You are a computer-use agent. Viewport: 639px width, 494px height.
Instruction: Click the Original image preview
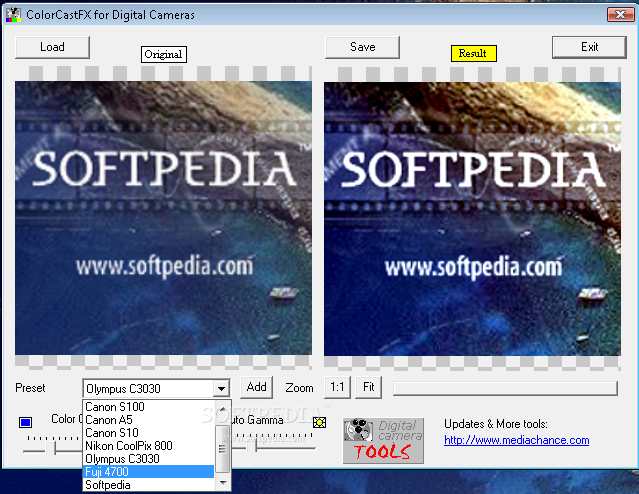coord(163,218)
